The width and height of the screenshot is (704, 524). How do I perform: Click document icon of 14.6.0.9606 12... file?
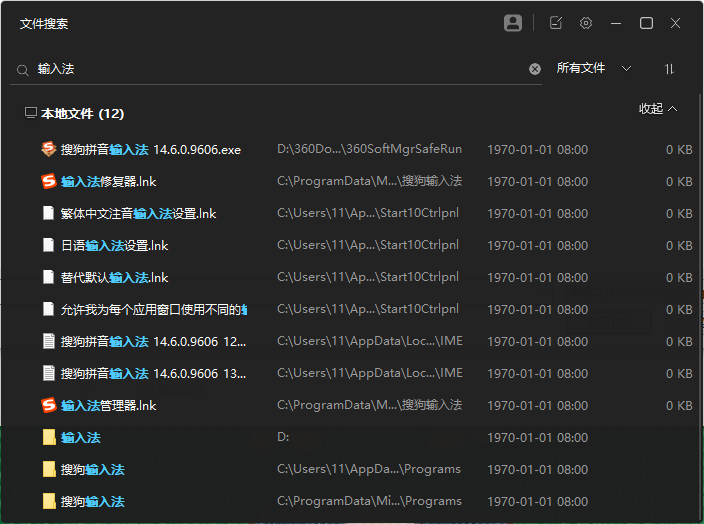tap(48, 341)
